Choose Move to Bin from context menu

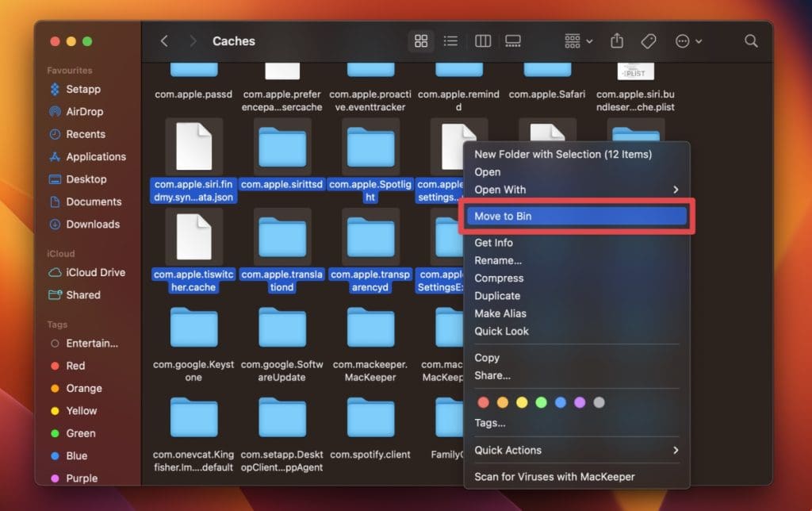pos(576,216)
